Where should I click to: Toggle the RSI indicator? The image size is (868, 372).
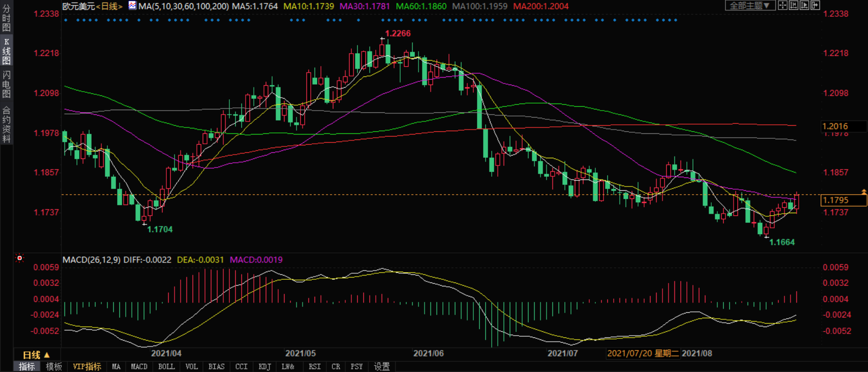[314, 367]
